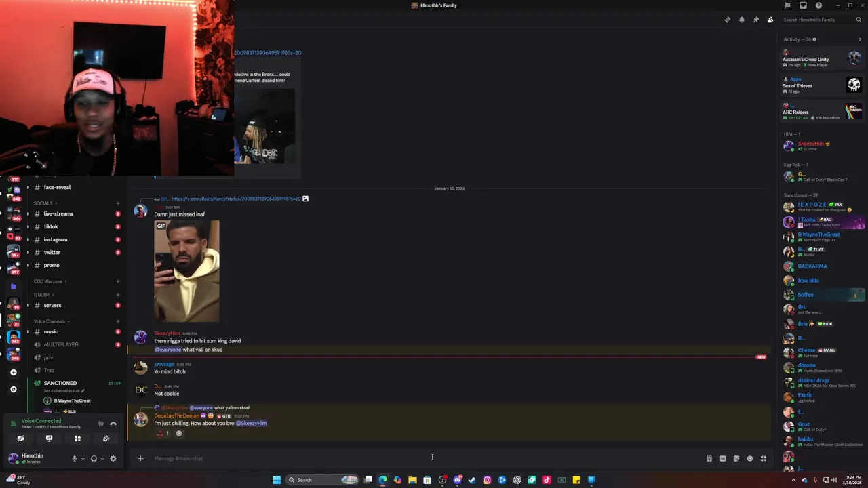
Task: Add a channel to SOCIALS category
Action: [118, 203]
